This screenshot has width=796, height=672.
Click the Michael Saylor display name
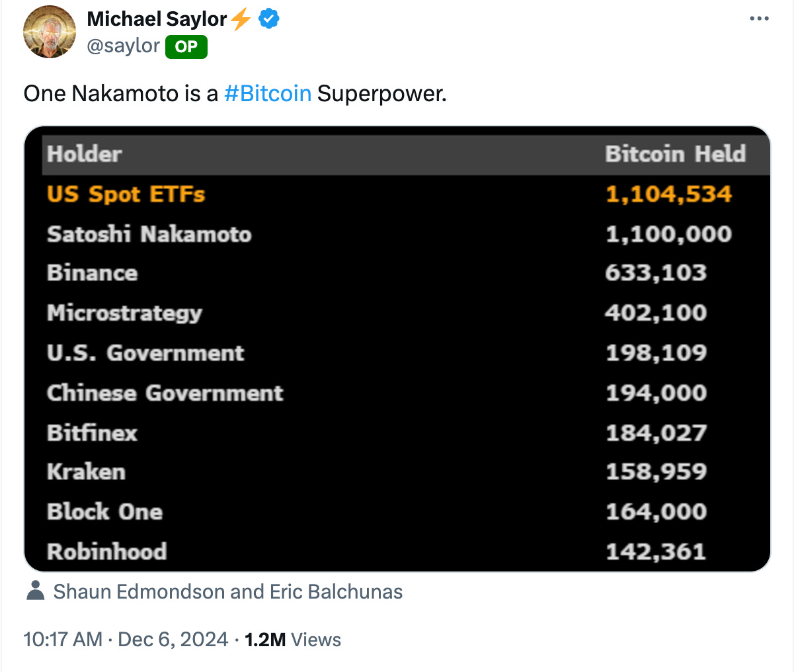(157, 19)
